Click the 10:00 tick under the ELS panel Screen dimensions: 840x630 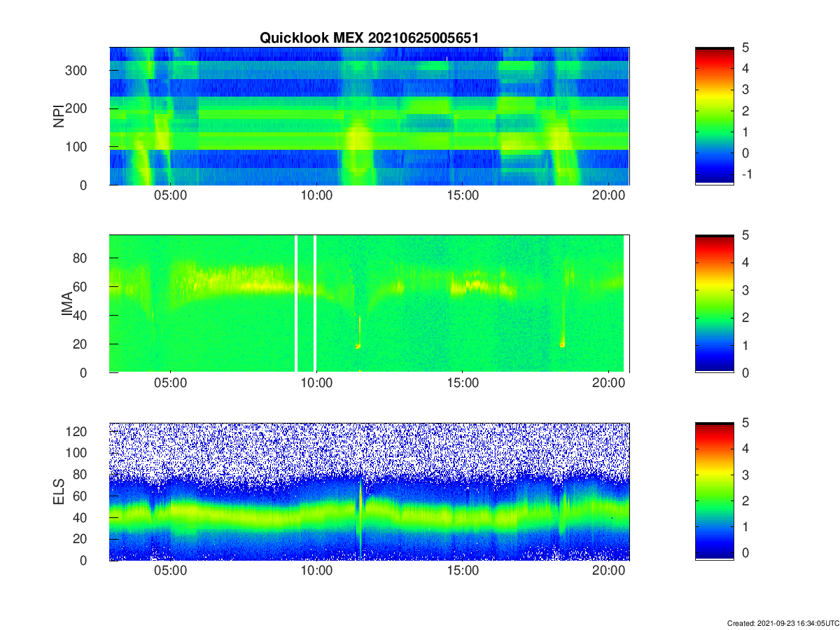[316, 572]
